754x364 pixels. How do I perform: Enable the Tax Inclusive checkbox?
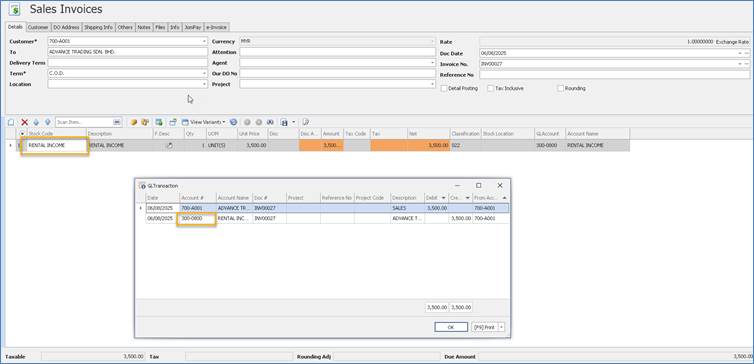(490, 88)
